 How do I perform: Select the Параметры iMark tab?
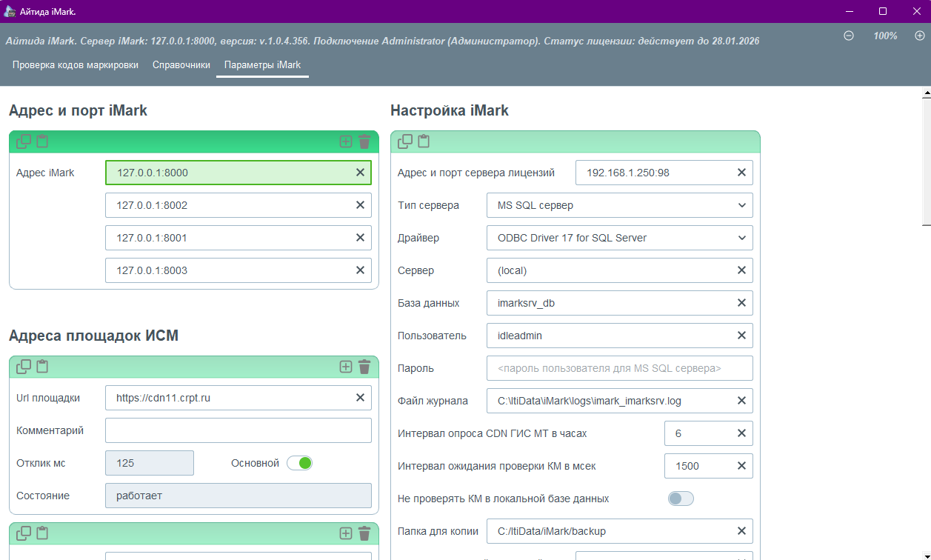[x=263, y=65]
